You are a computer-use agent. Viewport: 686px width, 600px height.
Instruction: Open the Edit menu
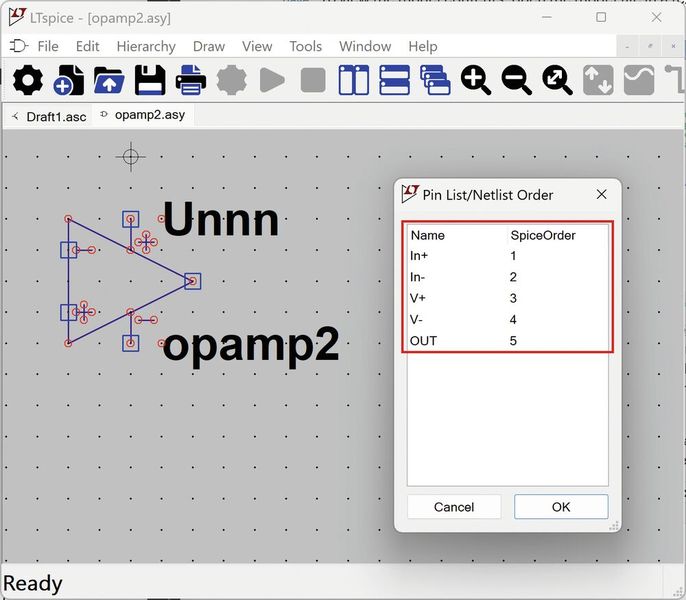[88, 46]
